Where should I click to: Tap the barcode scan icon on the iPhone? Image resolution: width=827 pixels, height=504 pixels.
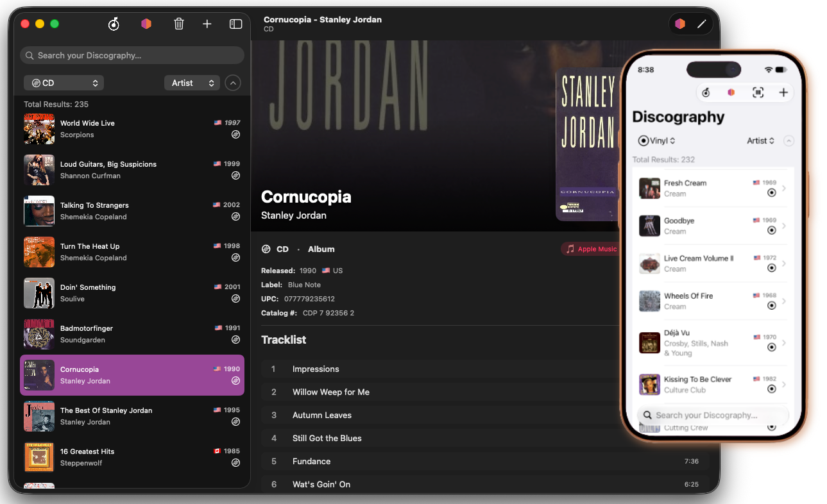click(758, 92)
